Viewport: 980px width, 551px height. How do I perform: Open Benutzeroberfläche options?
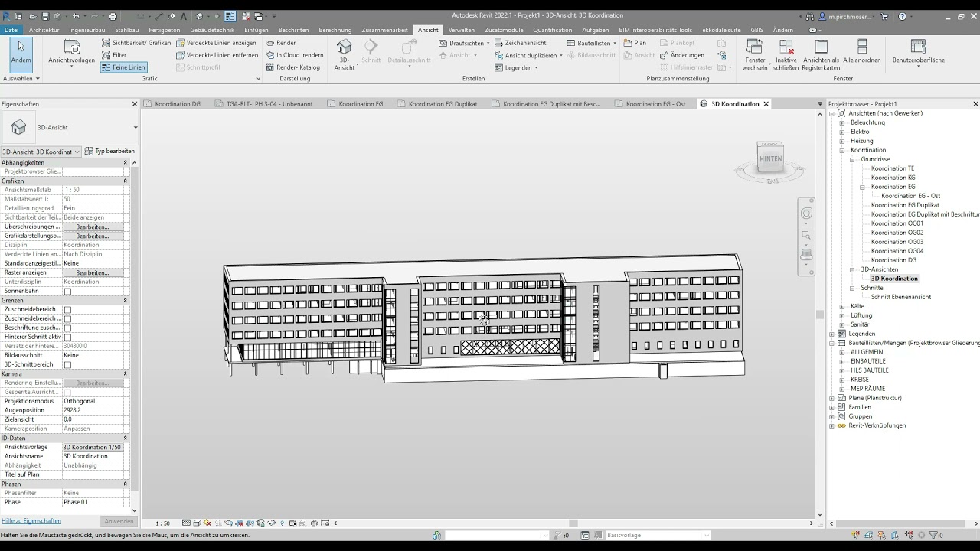tap(919, 54)
